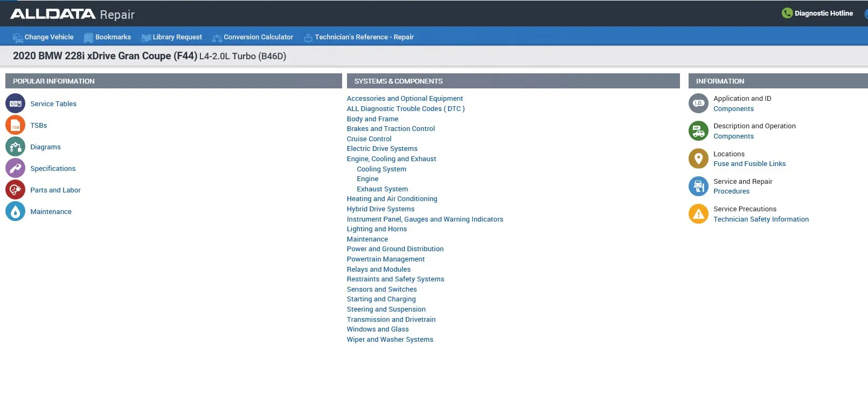Open Accessories and Optional Equipment
The image size is (868, 400).
pos(405,99)
